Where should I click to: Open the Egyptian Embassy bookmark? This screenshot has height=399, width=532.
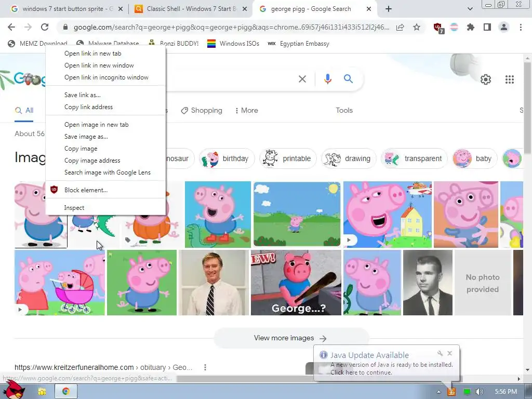299,44
